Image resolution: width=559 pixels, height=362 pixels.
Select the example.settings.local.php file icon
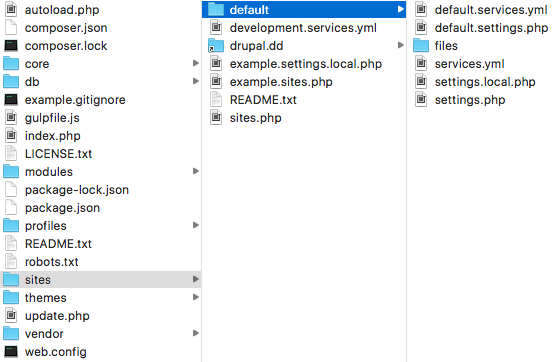[x=216, y=64]
